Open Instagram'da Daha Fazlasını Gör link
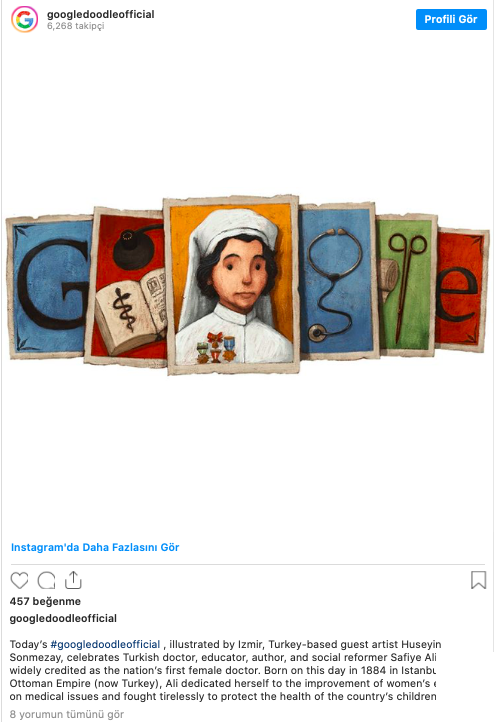The image size is (494, 722). 95,547
